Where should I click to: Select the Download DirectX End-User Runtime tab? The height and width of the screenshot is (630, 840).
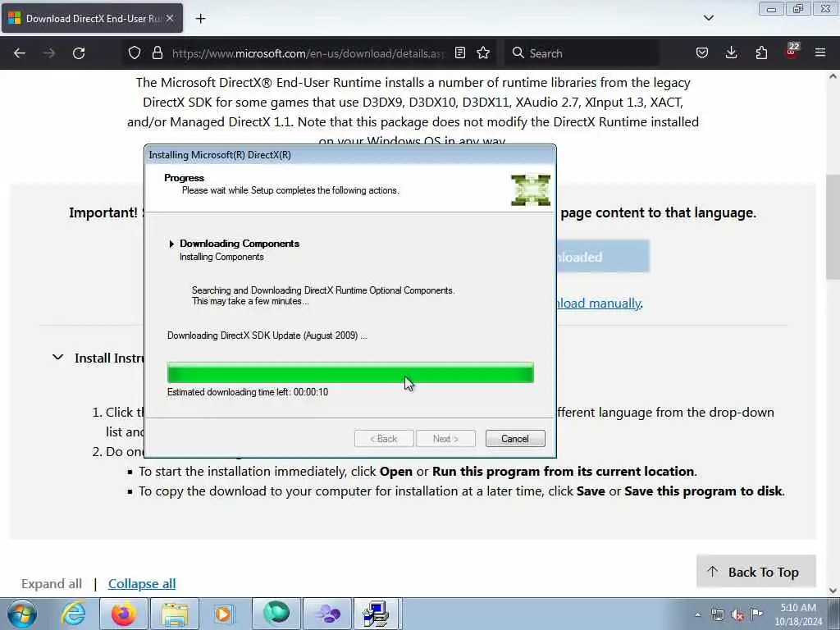[92, 19]
